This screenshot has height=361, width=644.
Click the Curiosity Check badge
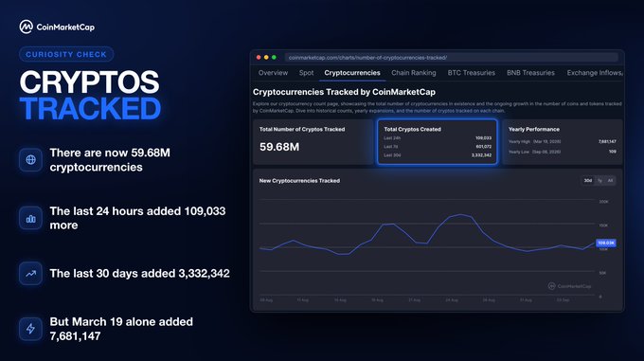tap(66, 54)
